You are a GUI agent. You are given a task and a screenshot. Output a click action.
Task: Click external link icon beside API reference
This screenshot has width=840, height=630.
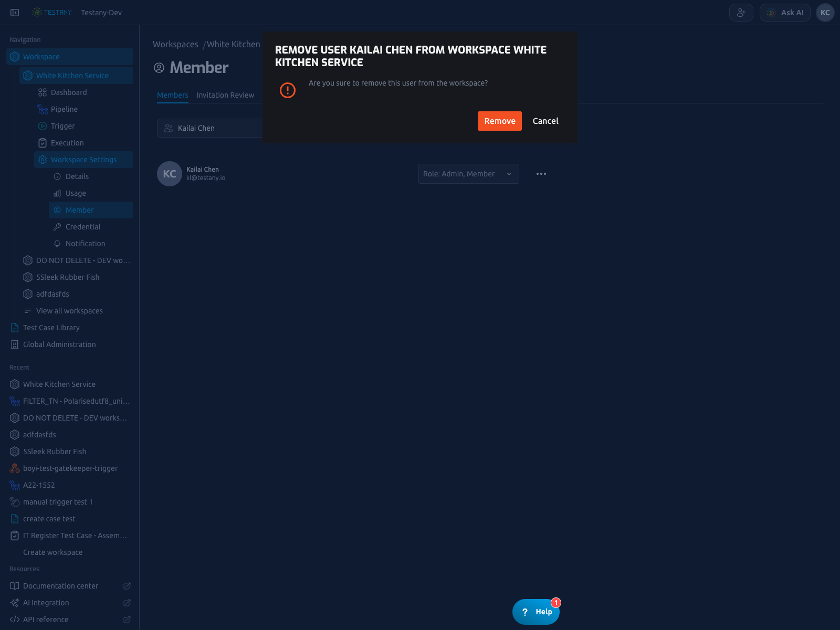(x=127, y=619)
